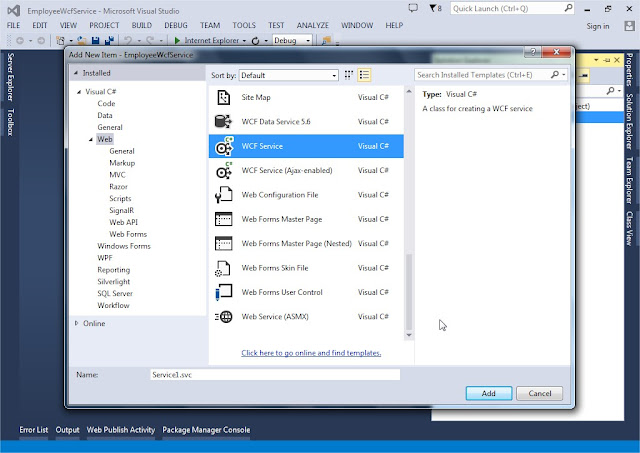Select the Silverlight tree item
Screen dimensions: 640x453
113,282
